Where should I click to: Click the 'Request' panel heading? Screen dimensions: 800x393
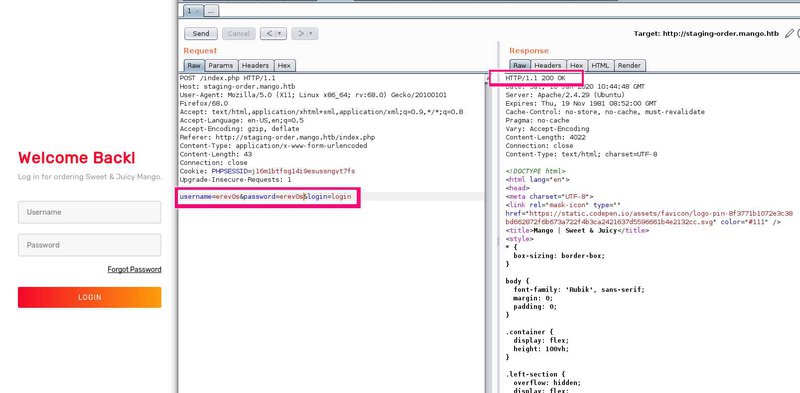point(200,51)
